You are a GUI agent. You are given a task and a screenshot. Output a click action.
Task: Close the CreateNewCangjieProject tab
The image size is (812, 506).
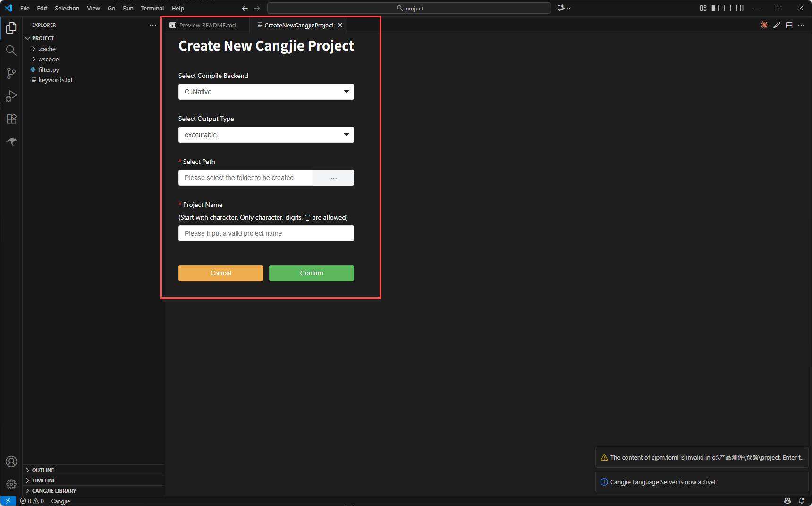pos(340,25)
